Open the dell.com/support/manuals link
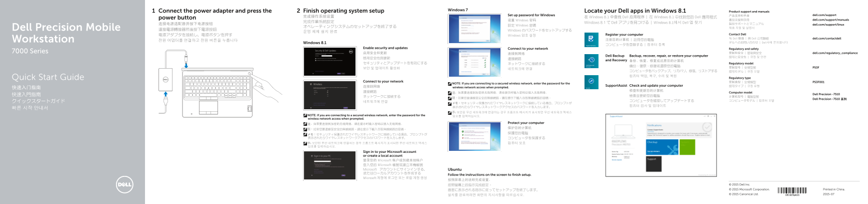Image resolution: width=868 pixels, height=204 pixels. click(x=830, y=20)
